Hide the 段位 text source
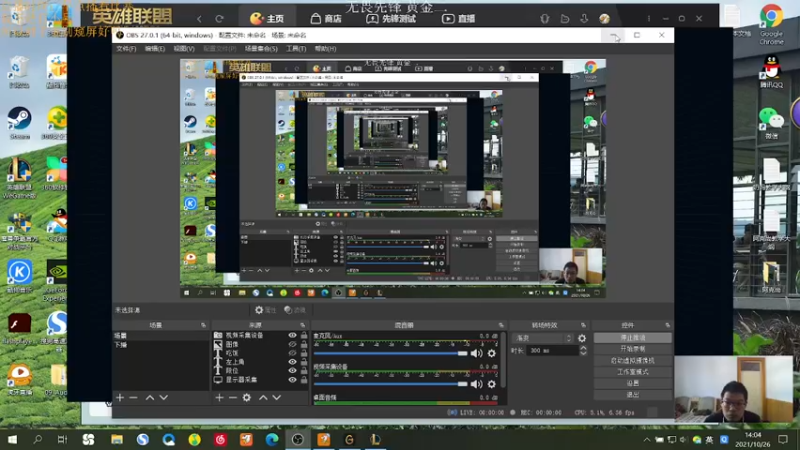 (x=292, y=371)
